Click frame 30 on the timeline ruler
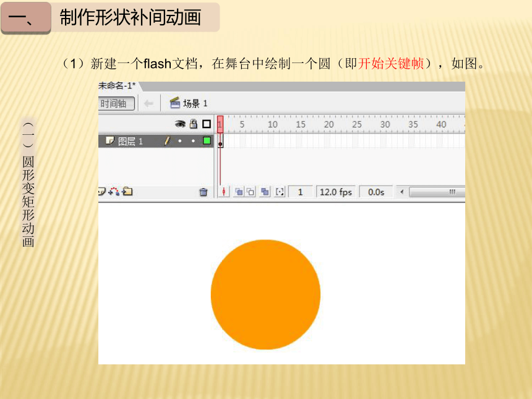The height and width of the screenshot is (399, 532). tap(385, 124)
